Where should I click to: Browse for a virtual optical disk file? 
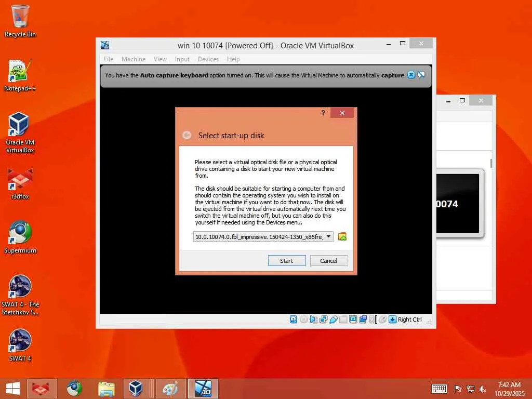[342, 236]
